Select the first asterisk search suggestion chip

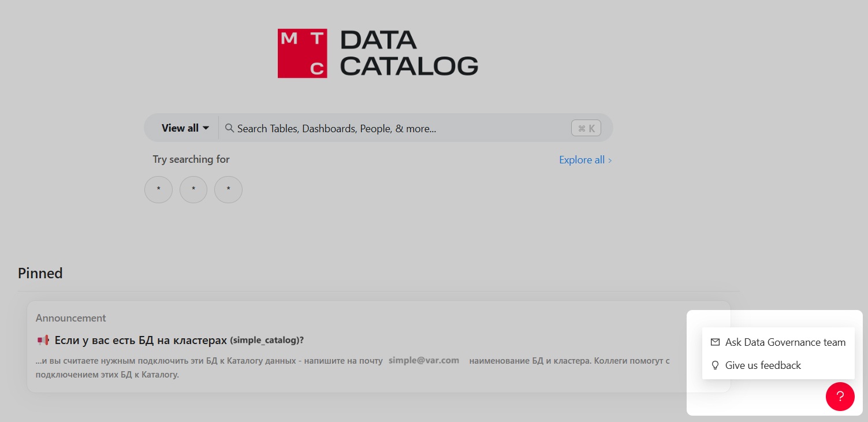(158, 189)
